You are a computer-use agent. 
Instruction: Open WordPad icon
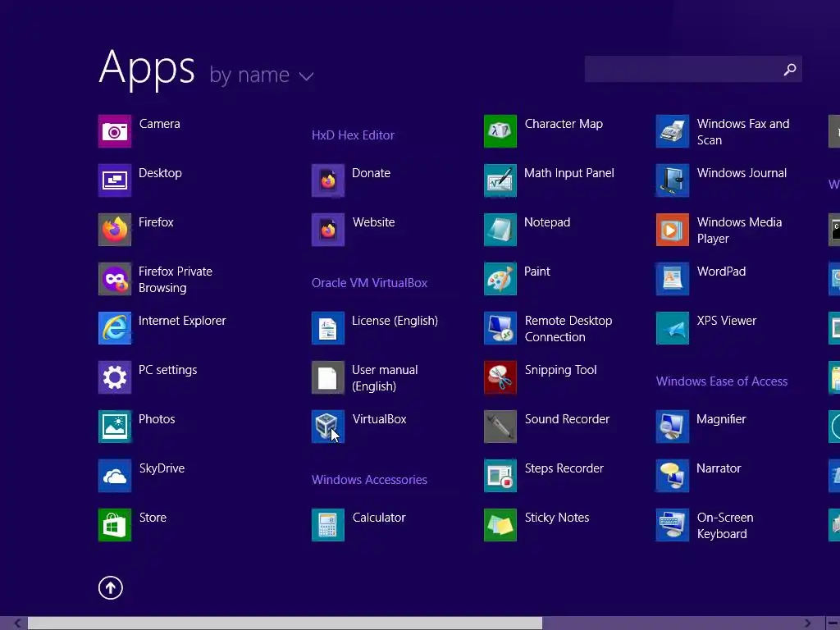click(673, 279)
